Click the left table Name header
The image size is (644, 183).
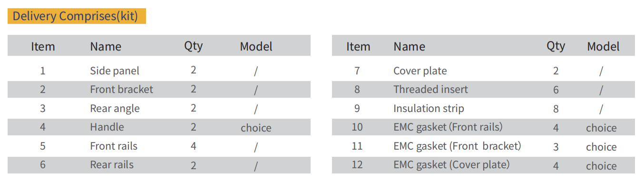point(106,47)
